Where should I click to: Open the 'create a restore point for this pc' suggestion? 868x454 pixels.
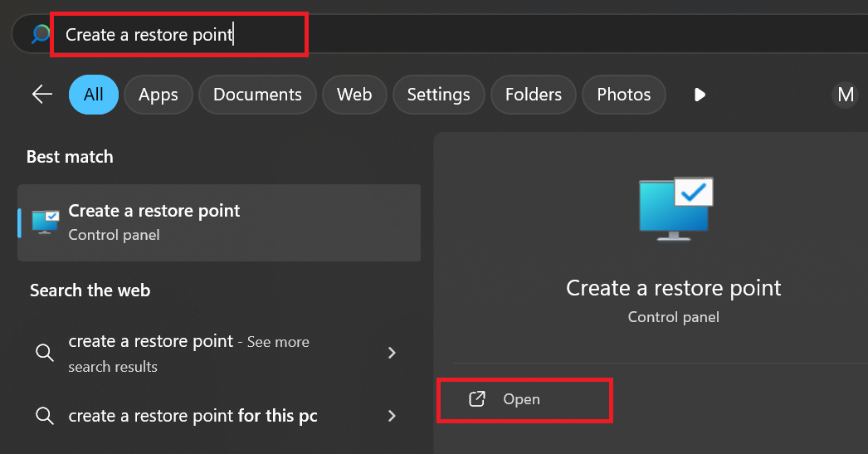pos(193,415)
